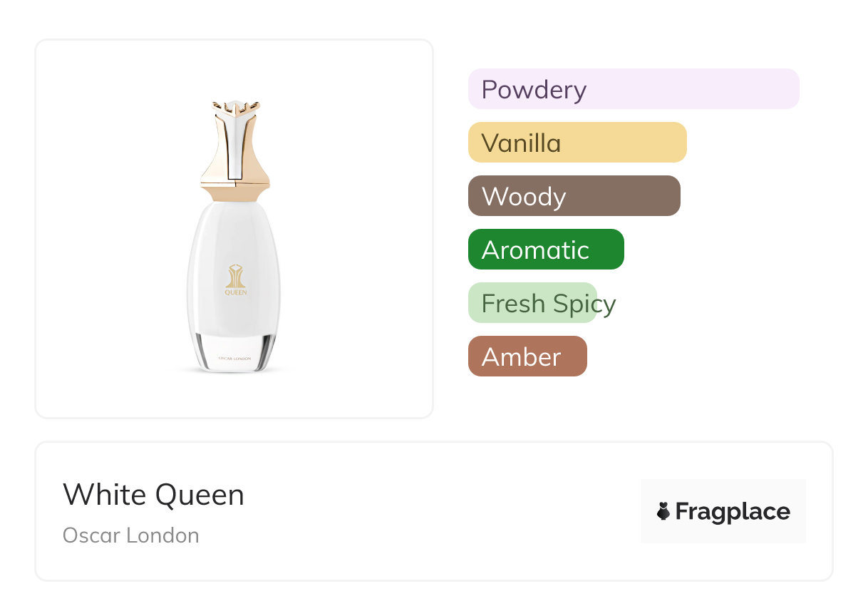Click the Fragplace perfume bottle icon
This screenshot has width=868, height=616.
point(663,511)
